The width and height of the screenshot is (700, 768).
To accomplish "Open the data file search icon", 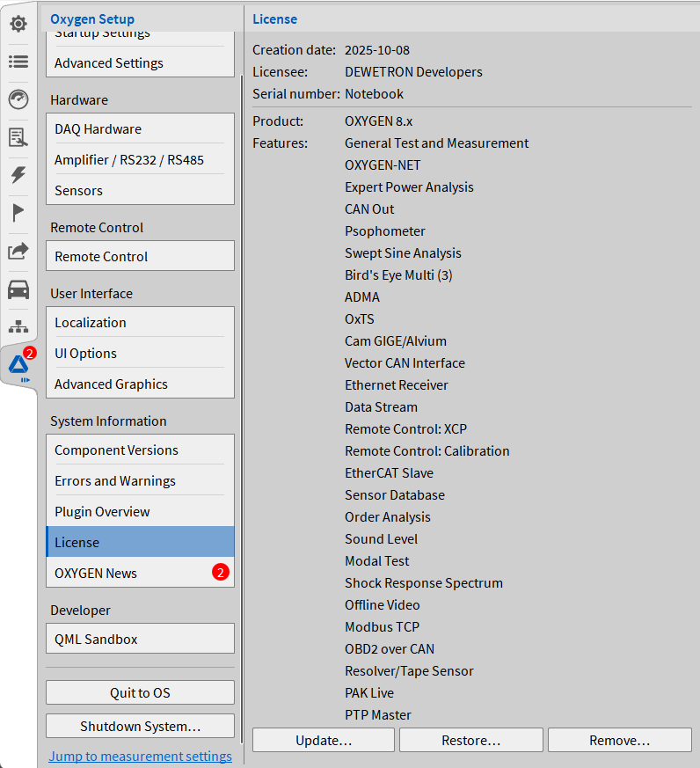I will pyautogui.click(x=18, y=137).
